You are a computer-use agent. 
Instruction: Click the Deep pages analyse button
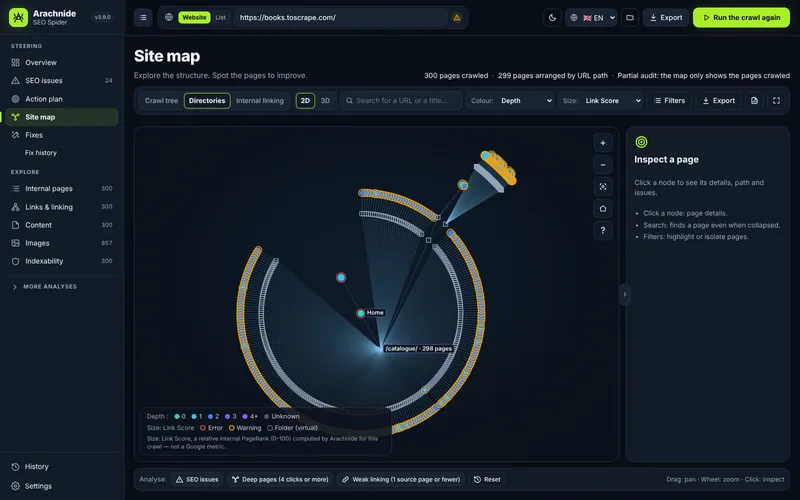(x=280, y=480)
